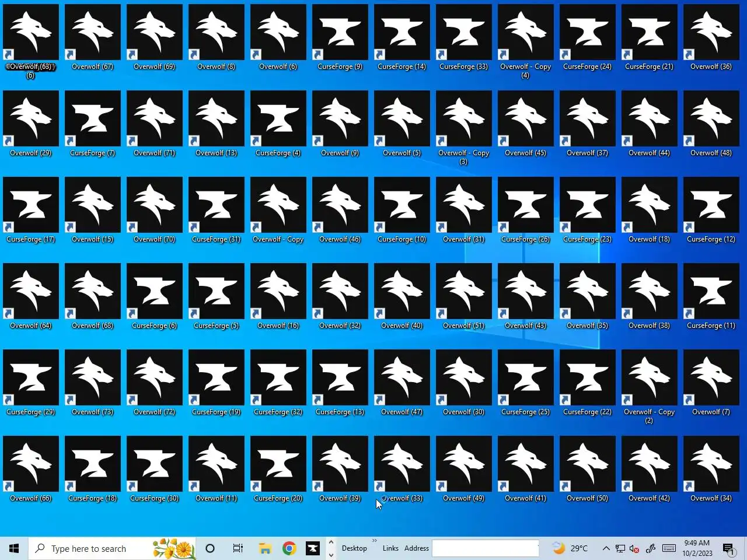
Task: Select the CurseForge (10) desktop icon
Action: tap(402, 211)
